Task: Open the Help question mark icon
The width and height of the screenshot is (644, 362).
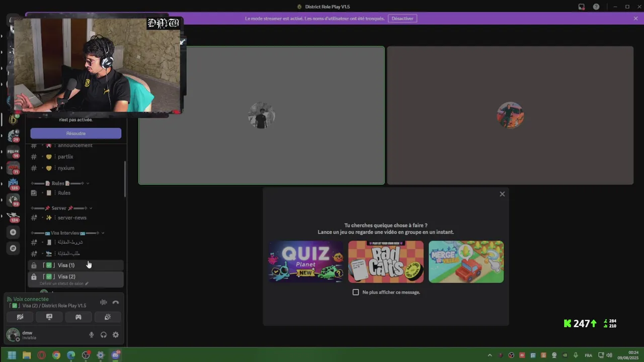Action: 596,7
